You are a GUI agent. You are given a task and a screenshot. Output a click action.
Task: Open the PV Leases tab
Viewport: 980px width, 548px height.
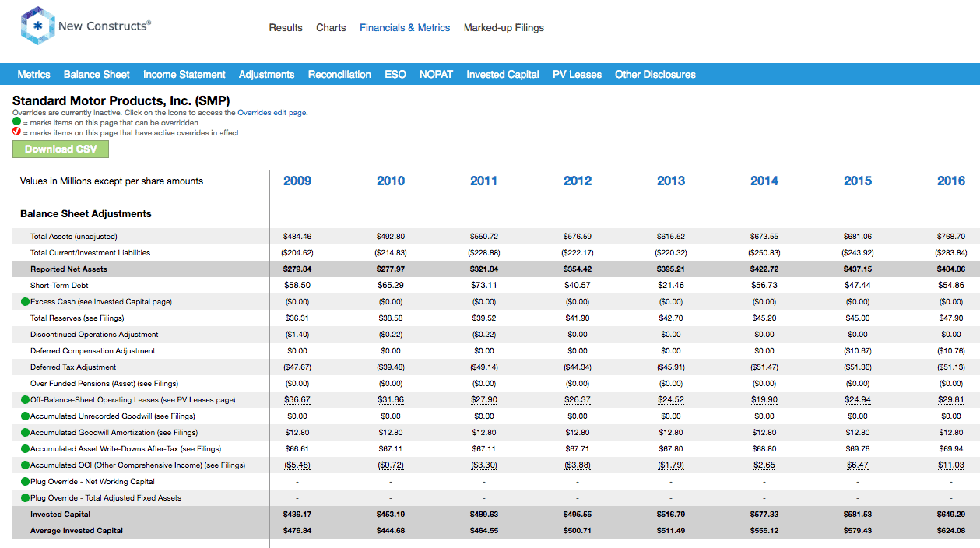[578, 75]
